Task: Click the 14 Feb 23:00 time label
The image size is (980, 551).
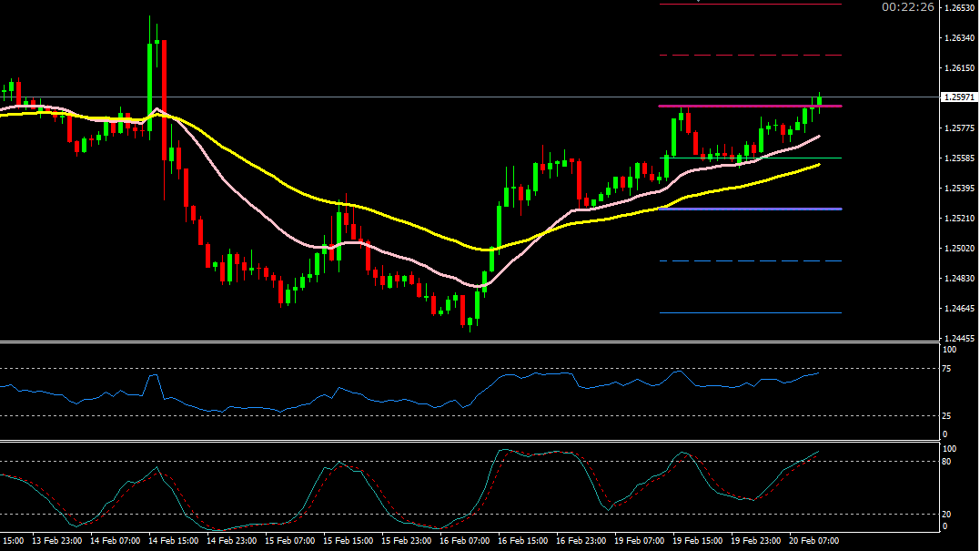Action: [x=231, y=540]
